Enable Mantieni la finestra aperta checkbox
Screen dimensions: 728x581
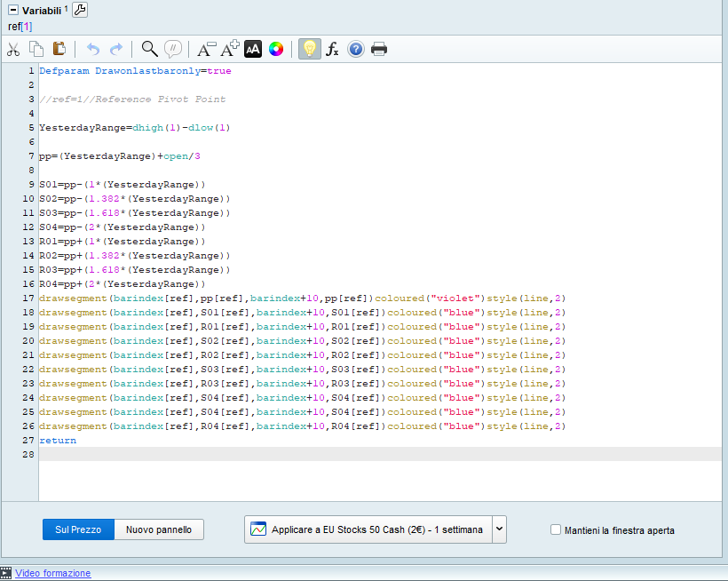(556, 529)
